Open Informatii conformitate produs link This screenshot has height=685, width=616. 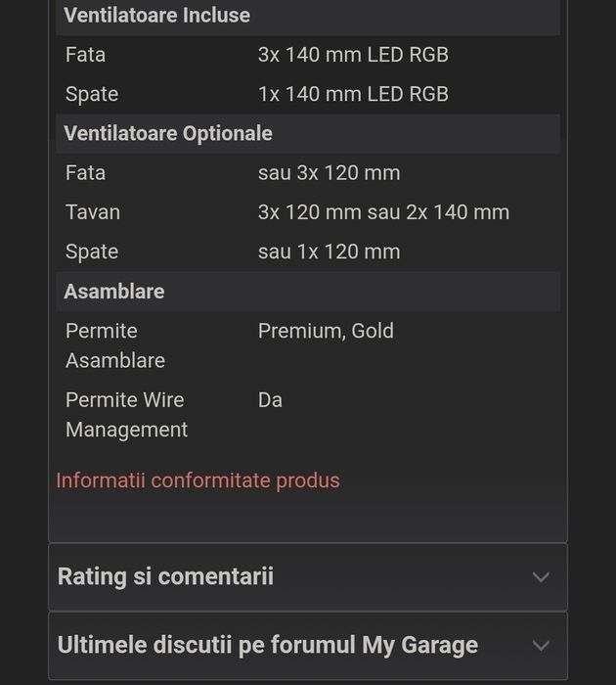(x=198, y=480)
